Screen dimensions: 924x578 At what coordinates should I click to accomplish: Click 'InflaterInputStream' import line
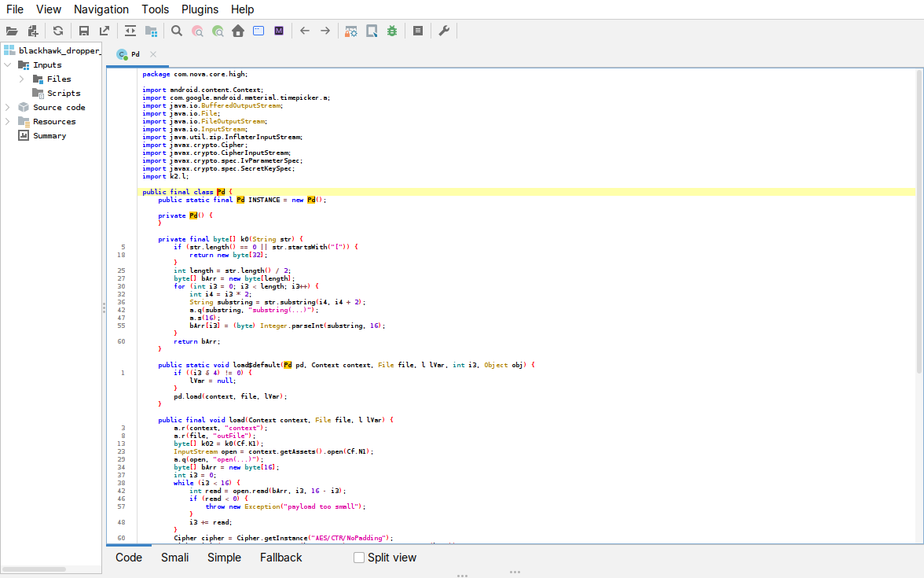click(222, 137)
